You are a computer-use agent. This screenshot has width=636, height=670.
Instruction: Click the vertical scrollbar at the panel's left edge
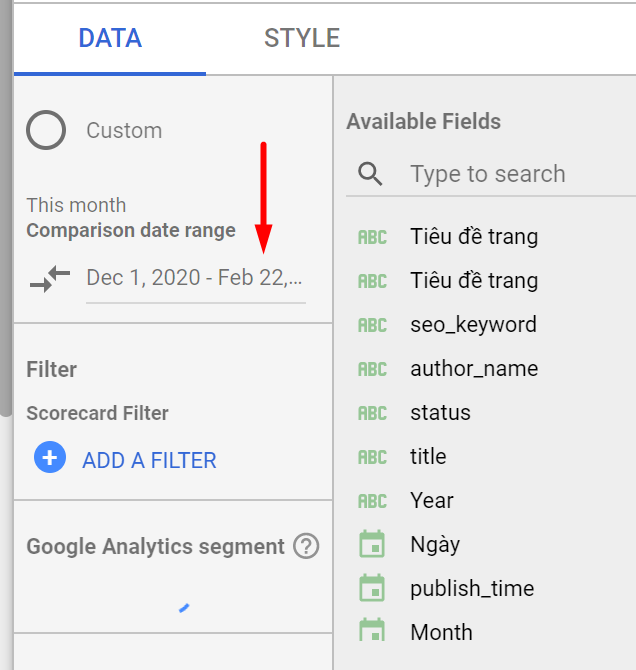click(x=6, y=208)
